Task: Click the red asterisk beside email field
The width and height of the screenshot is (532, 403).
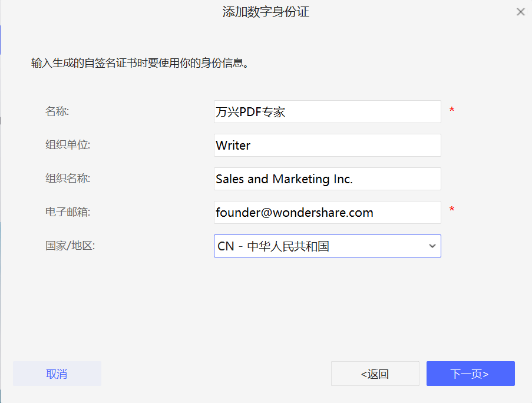Action: pos(452,210)
